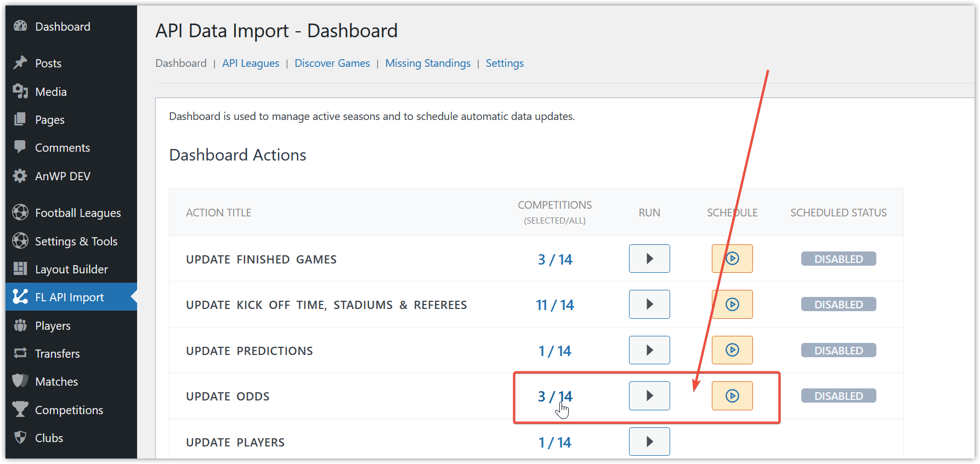Click the Matches shield icon
The height and width of the screenshot is (464, 980).
[x=20, y=381]
